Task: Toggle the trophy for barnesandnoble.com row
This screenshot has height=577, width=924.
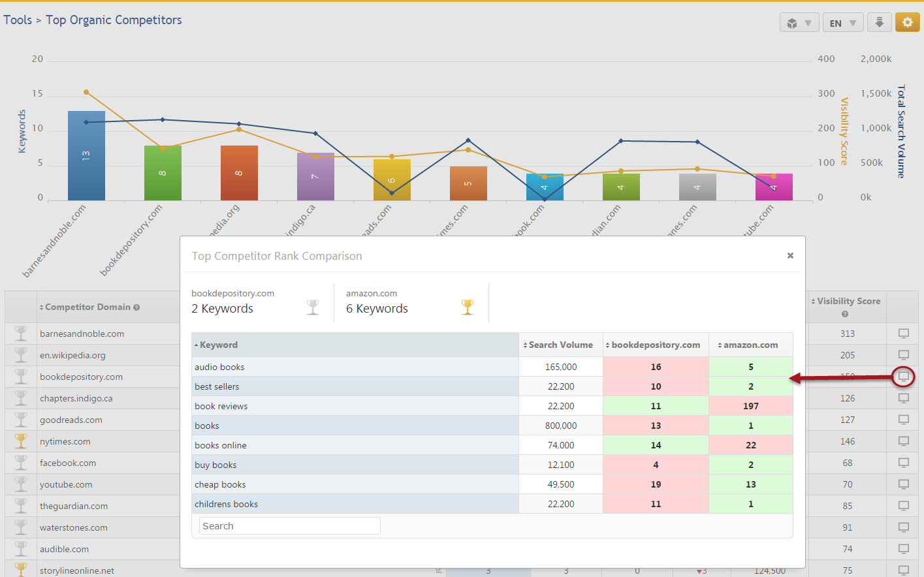Action: pyautogui.click(x=21, y=334)
